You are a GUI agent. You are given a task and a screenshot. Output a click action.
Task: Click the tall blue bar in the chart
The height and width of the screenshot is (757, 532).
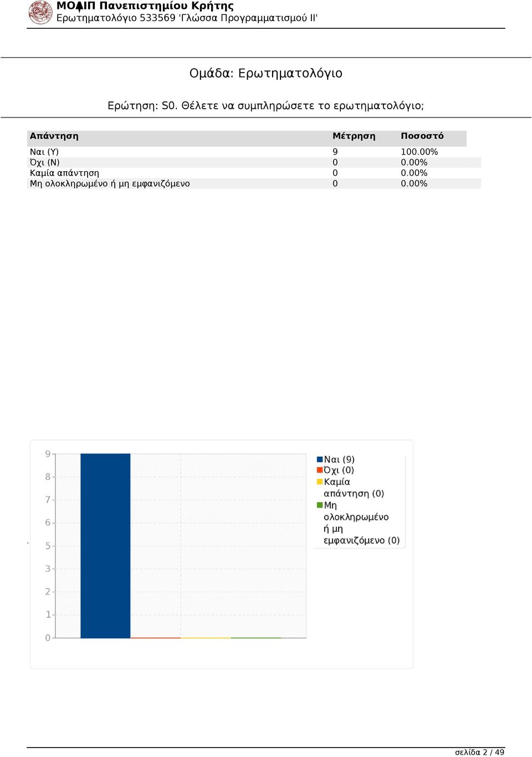point(105,546)
